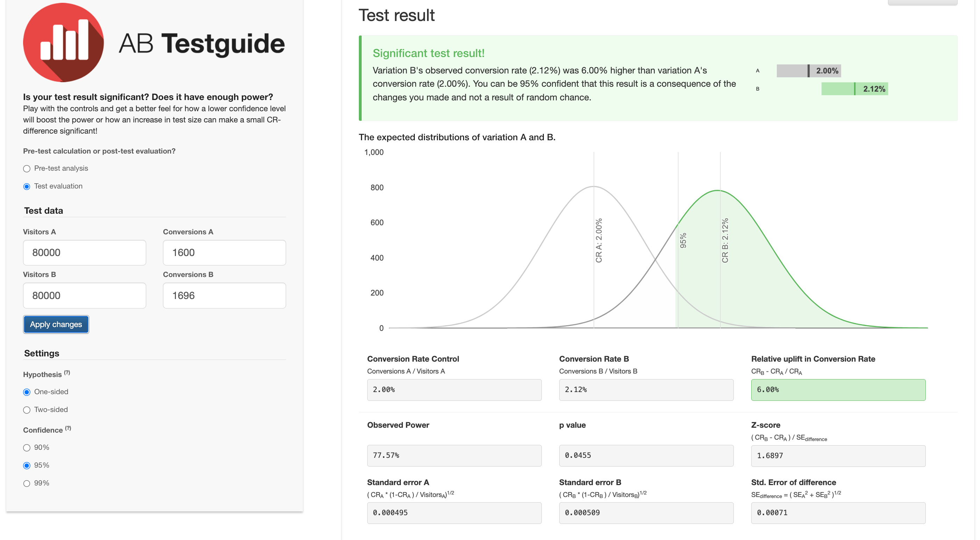Click the Hypothesis help (?) icon

[x=67, y=372]
